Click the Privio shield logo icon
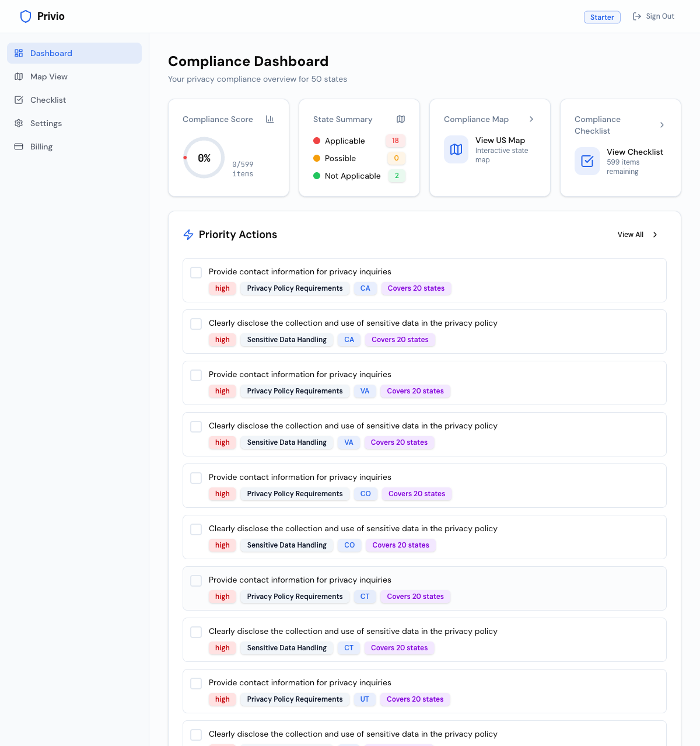Screen dimensions: 700x746 pos(26,16)
